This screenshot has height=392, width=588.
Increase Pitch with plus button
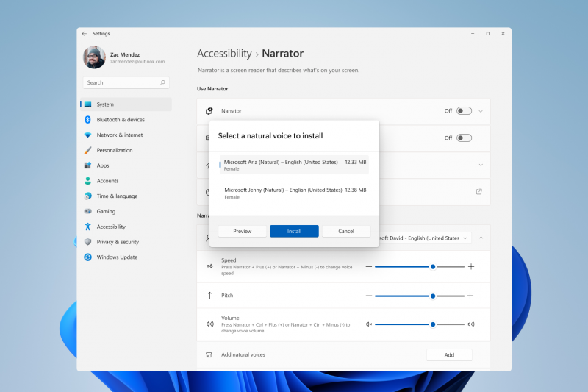470,296
